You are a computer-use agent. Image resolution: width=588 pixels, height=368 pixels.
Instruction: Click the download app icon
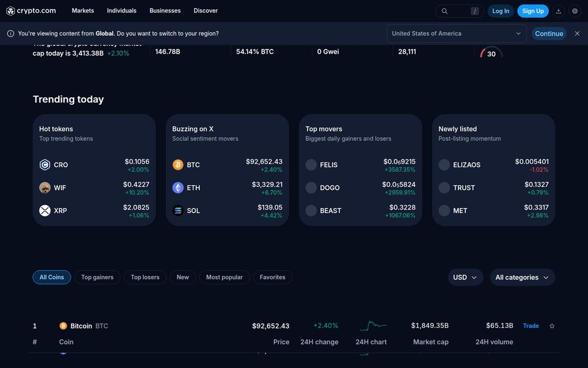click(x=559, y=11)
